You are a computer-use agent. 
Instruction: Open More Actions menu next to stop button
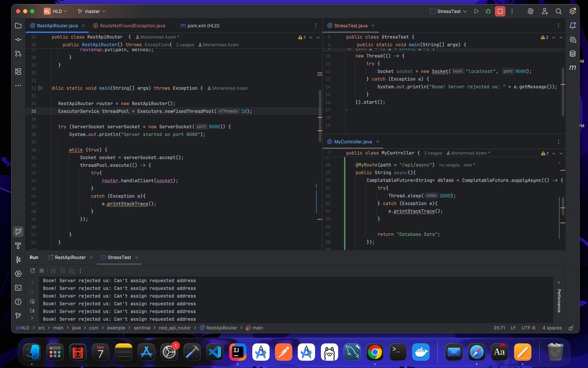(x=512, y=11)
